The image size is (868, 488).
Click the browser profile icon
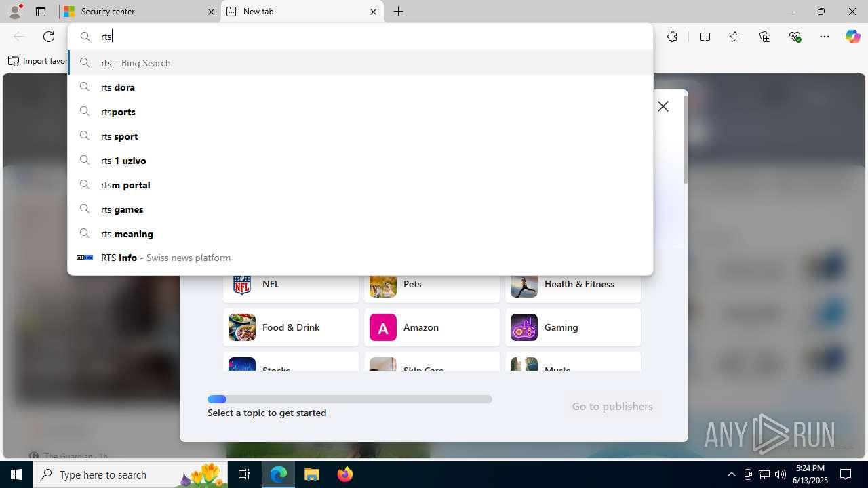(x=15, y=12)
